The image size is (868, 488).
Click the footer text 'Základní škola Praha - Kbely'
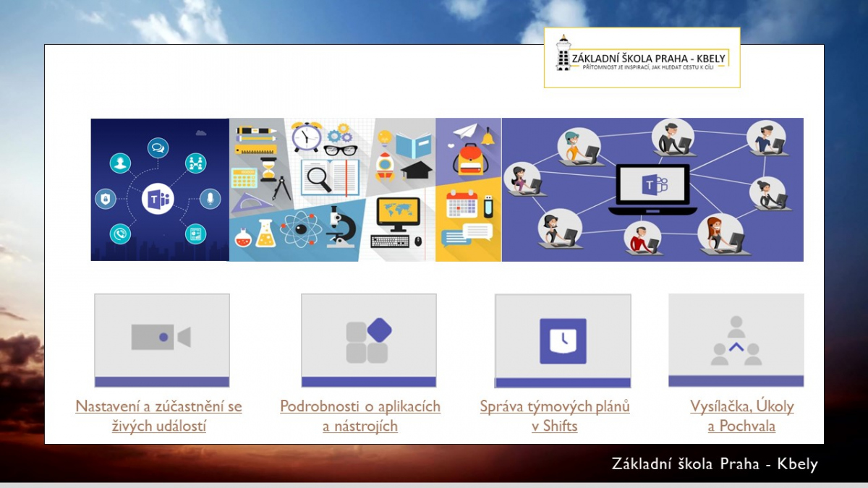coord(715,463)
